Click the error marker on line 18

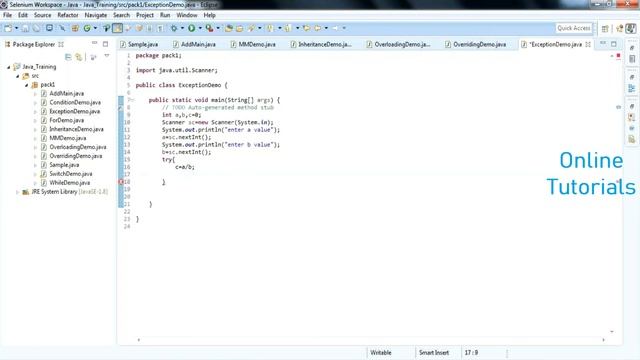tap(121, 182)
